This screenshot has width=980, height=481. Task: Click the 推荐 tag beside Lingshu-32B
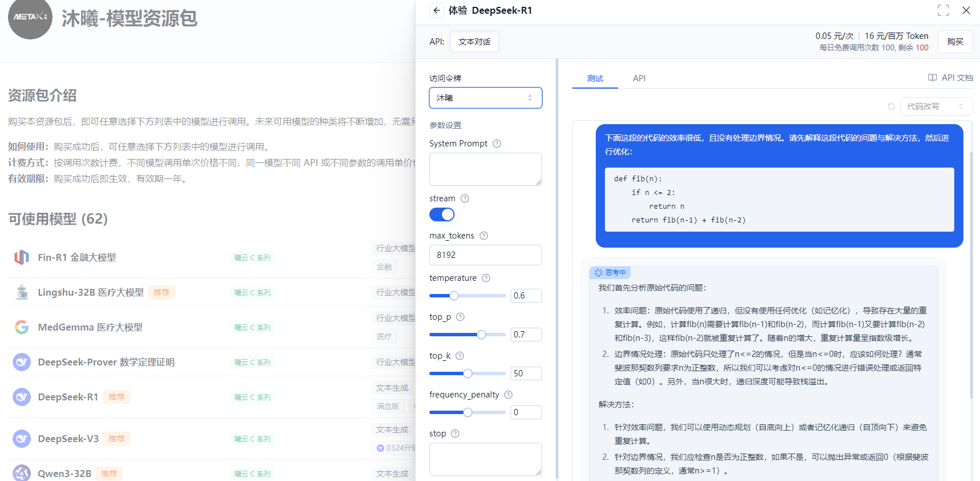162,292
